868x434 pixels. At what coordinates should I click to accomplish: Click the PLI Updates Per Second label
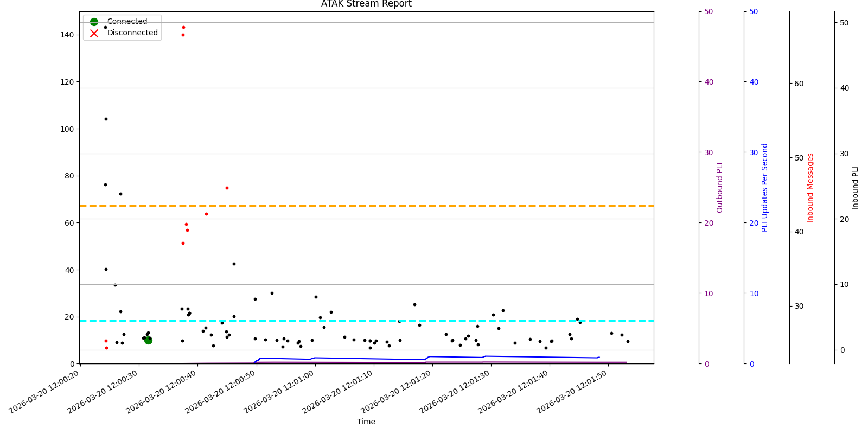(765, 188)
